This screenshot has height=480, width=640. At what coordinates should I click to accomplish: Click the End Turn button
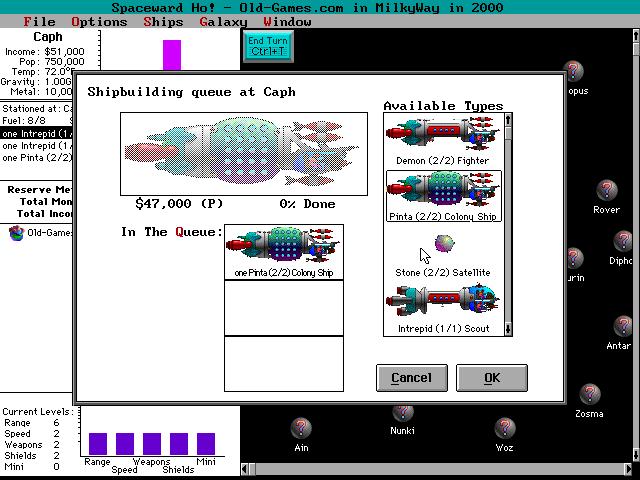point(268,46)
